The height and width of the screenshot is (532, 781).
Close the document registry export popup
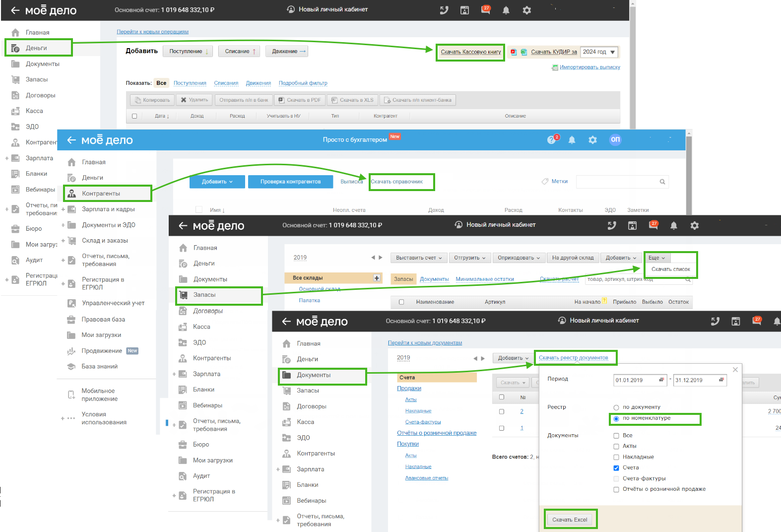coord(735,370)
